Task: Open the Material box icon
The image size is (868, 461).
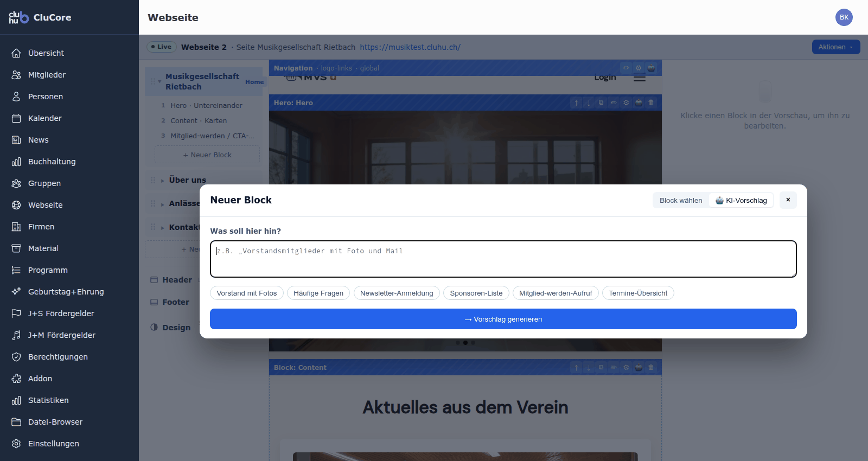Action: pyautogui.click(x=16, y=248)
